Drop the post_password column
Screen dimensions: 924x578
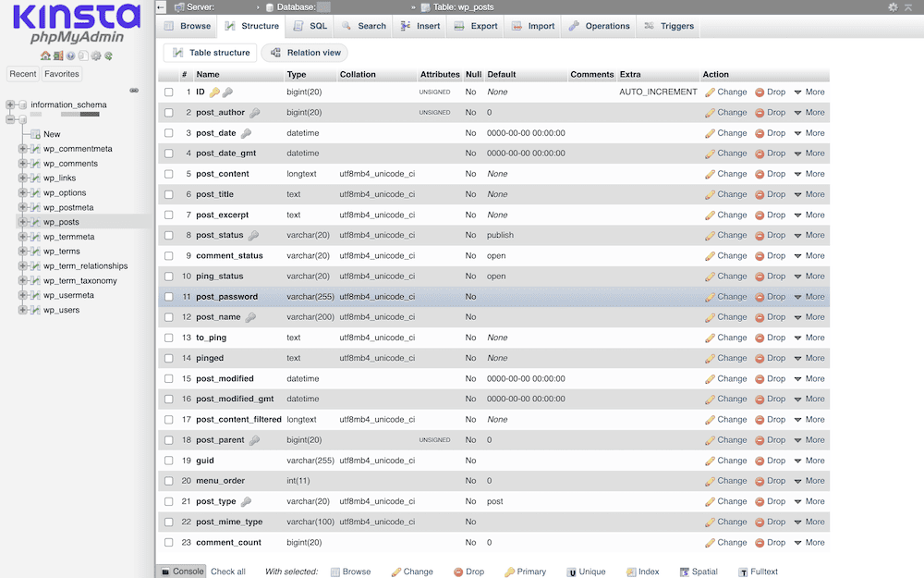(x=771, y=297)
